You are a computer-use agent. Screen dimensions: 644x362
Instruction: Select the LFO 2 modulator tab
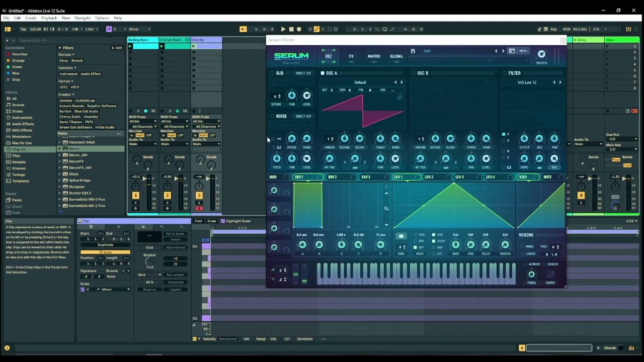pos(429,177)
